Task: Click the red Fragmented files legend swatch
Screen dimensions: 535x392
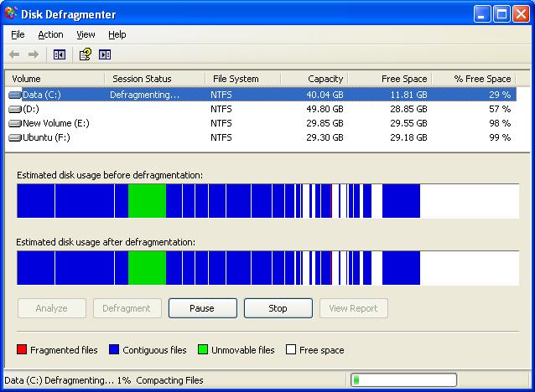Action: (22, 349)
